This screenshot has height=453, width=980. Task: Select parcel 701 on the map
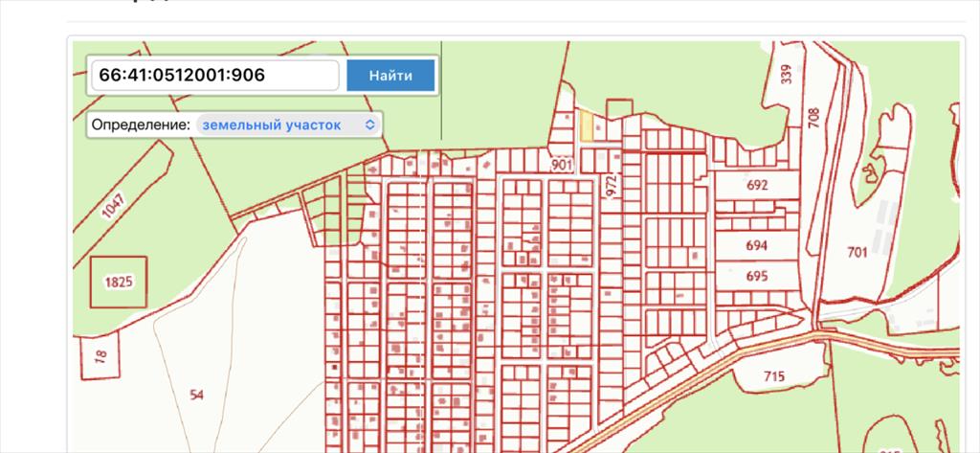[x=857, y=253]
